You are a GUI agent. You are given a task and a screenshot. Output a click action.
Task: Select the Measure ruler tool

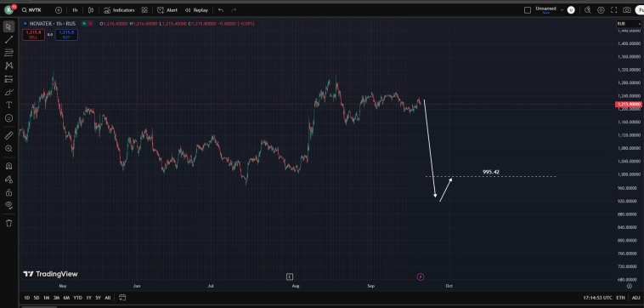(x=8, y=135)
